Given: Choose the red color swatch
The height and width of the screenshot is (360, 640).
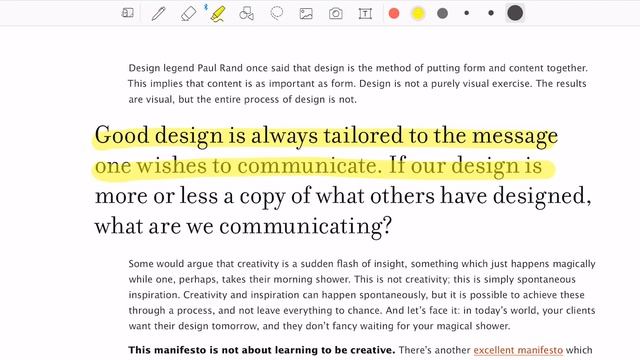Looking at the screenshot, I should (394, 13).
